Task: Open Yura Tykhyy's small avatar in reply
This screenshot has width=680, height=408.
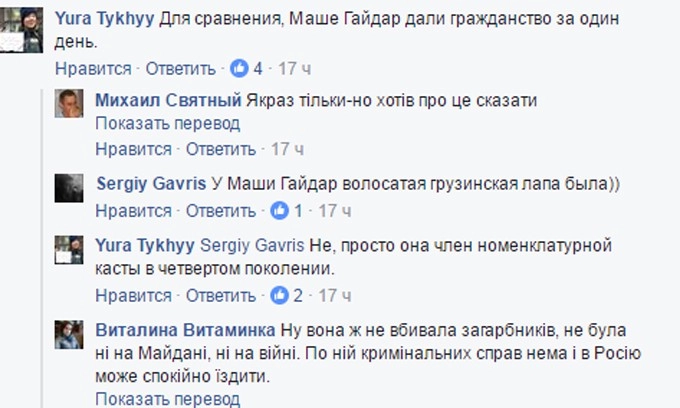Action: point(69,249)
